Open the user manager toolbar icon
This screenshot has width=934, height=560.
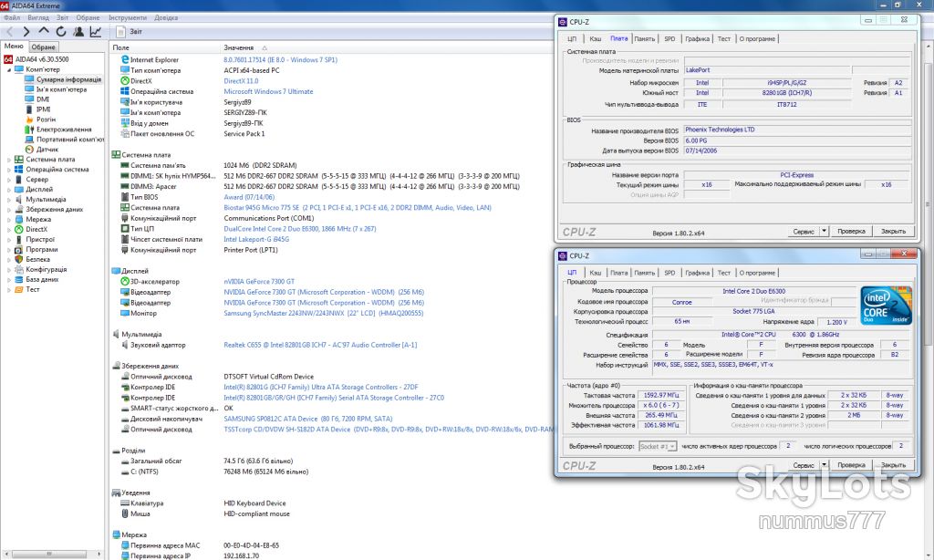pyautogui.click(x=78, y=32)
